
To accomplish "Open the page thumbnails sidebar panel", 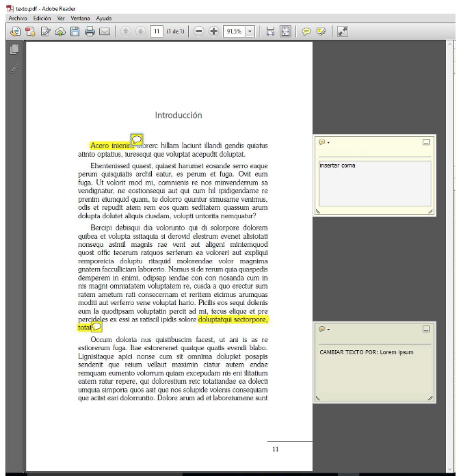I will coord(14,49).
